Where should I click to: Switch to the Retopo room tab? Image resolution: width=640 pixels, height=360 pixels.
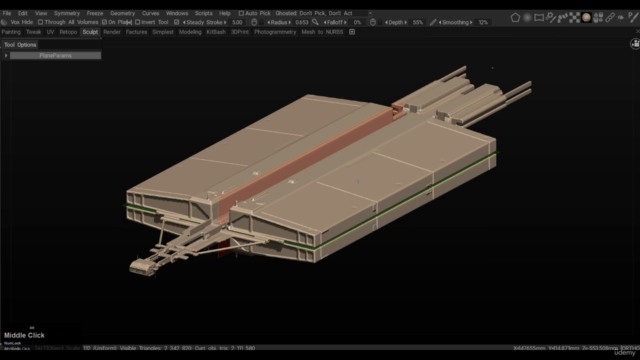click(68, 32)
